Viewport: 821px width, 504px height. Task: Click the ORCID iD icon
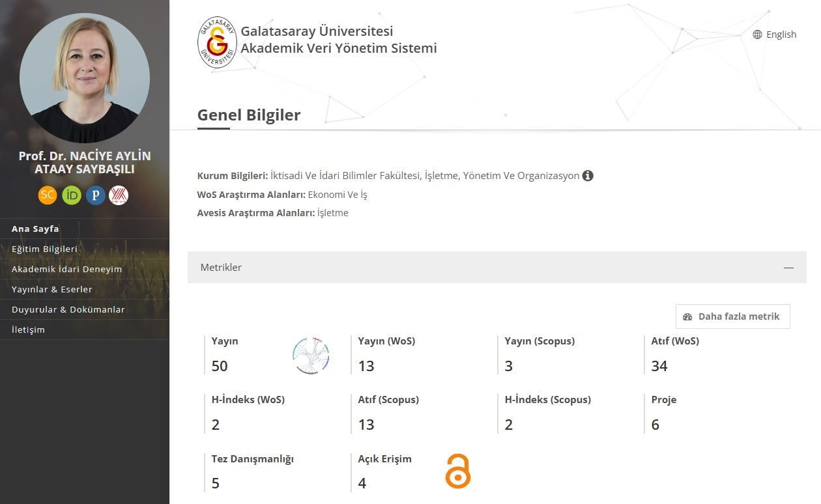(x=72, y=195)
